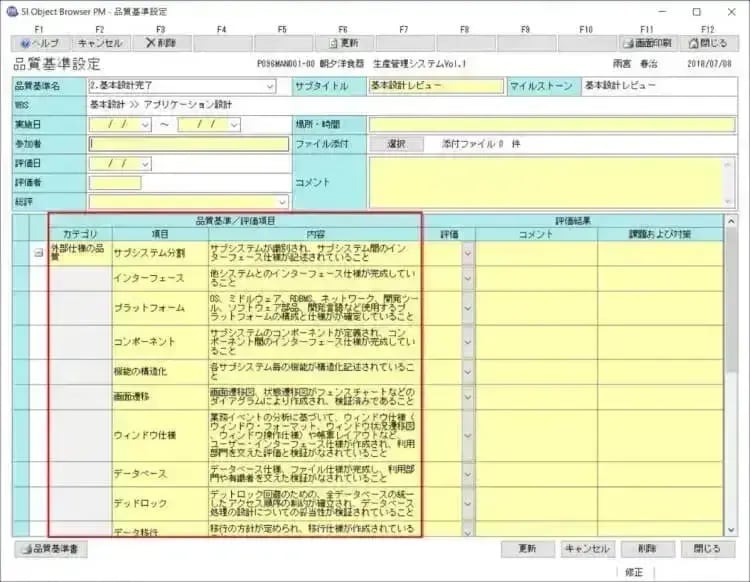
Task: Open 評価 dropdown for データベース row
Action: point(467,474)
